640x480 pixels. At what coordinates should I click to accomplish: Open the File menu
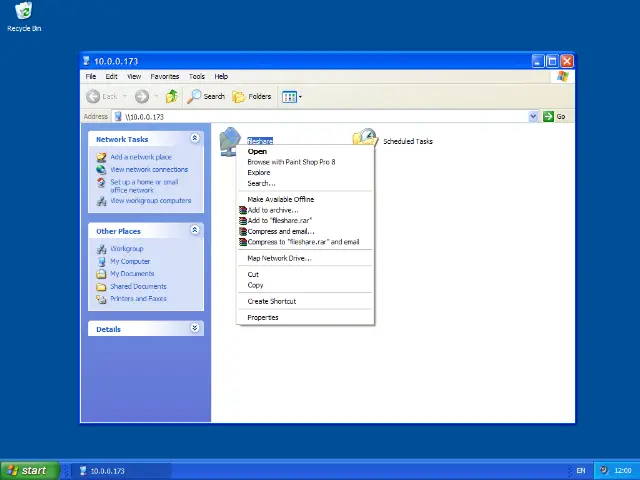pos(91,76)
